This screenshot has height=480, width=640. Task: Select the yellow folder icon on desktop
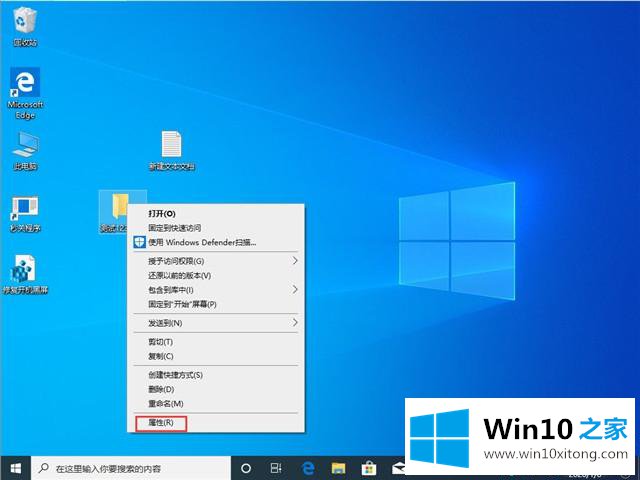click(120, 206)
